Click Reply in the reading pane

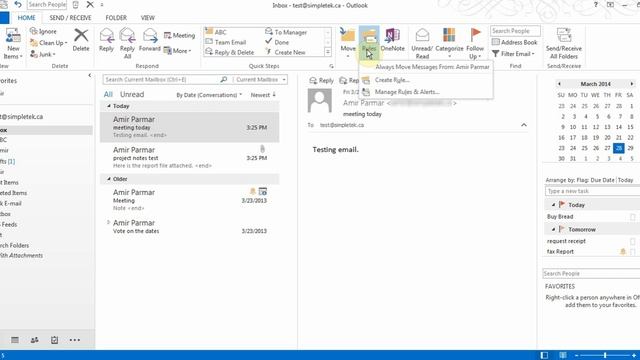(x=322, y=80)
